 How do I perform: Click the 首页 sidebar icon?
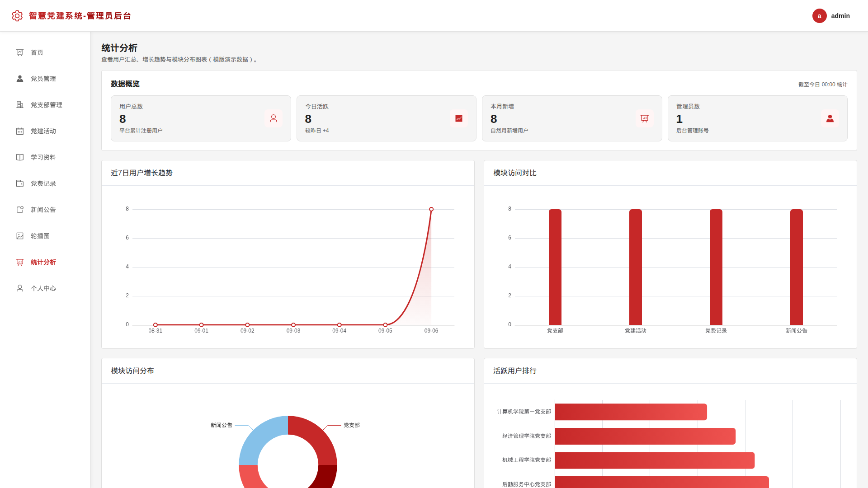pyautogui.click(x=20, y=52)
